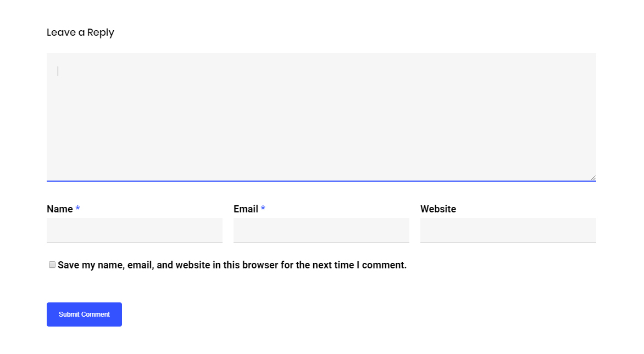Click the 'Leave a Reply' heading

(80, 32)
